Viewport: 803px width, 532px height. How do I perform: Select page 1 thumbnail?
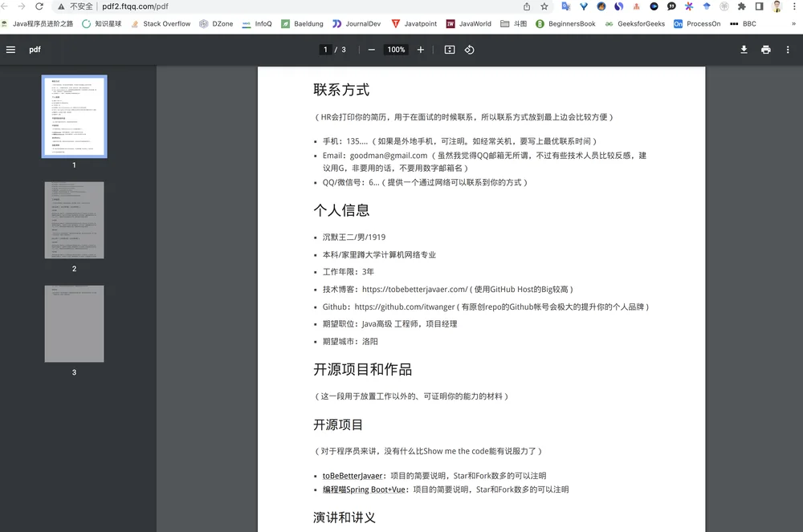pyautogui.click(x=74, y=116)
